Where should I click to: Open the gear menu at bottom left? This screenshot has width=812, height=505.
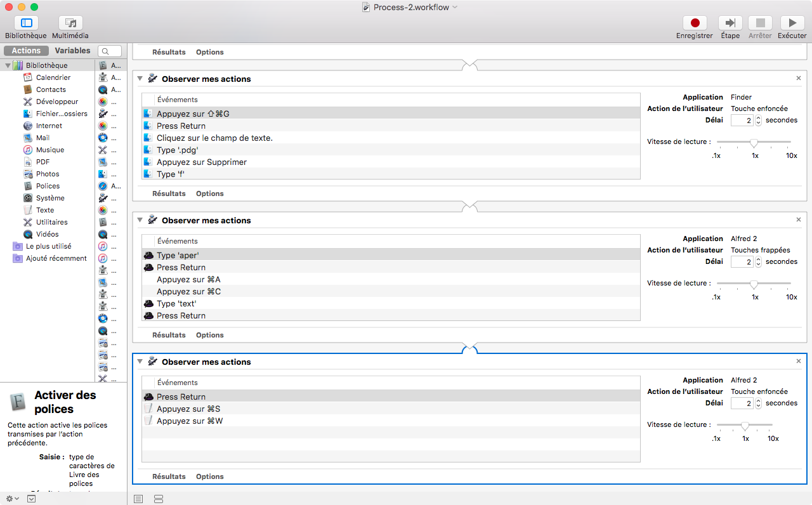[x=11, y=499]
